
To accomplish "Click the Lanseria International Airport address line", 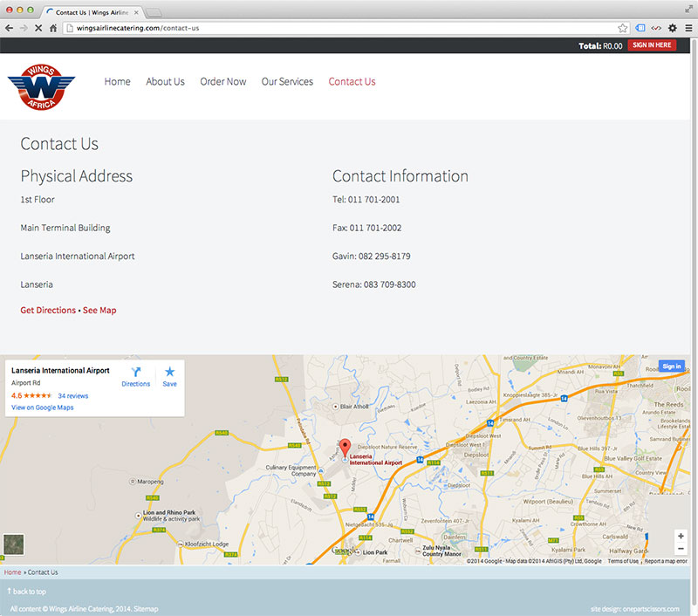I will (78, 257).
